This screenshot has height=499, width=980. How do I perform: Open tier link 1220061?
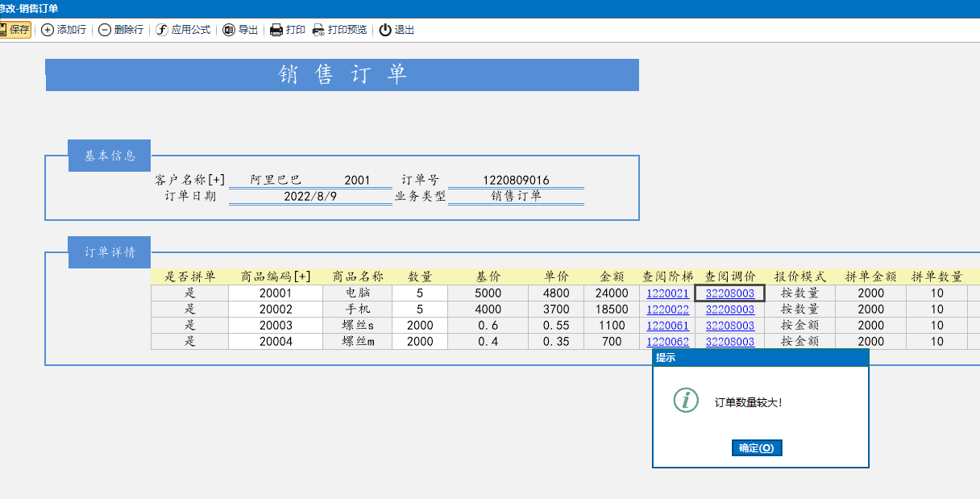pyautogui.click(x=667, y=326)
